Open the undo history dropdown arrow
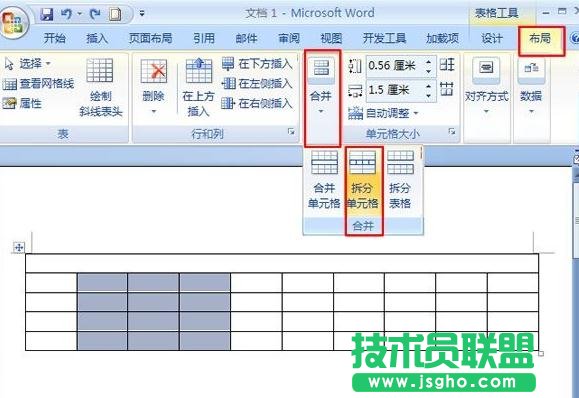 click(x=79, y=14)
